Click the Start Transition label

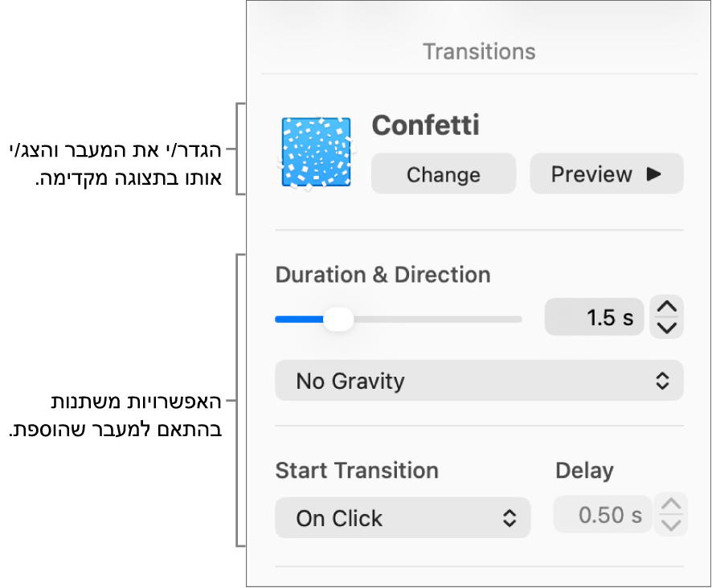point(357,471)
